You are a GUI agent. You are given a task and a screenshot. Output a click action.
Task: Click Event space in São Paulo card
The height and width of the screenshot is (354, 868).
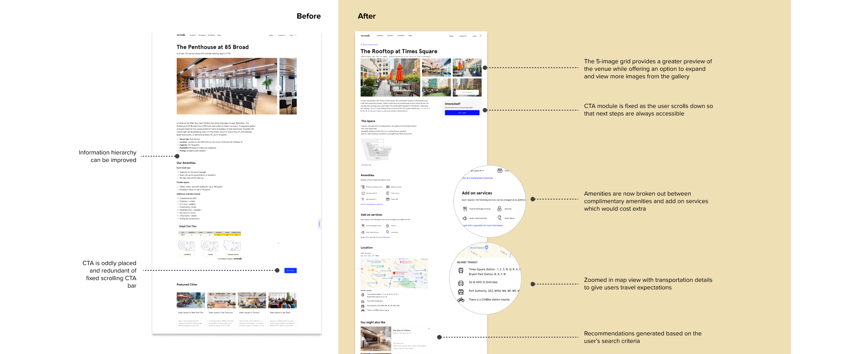tap(283, 310)
